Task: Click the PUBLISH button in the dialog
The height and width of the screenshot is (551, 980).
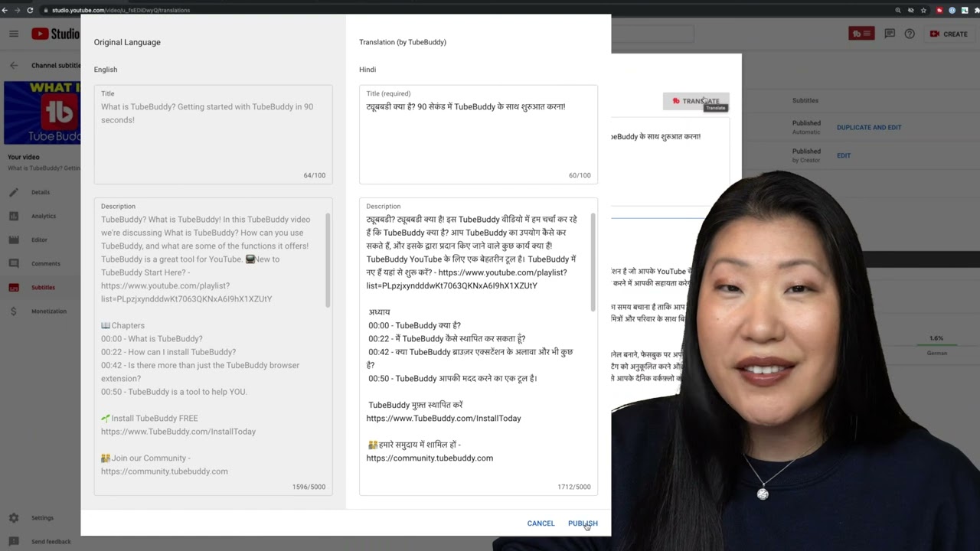Action: [x=583, y=523]
